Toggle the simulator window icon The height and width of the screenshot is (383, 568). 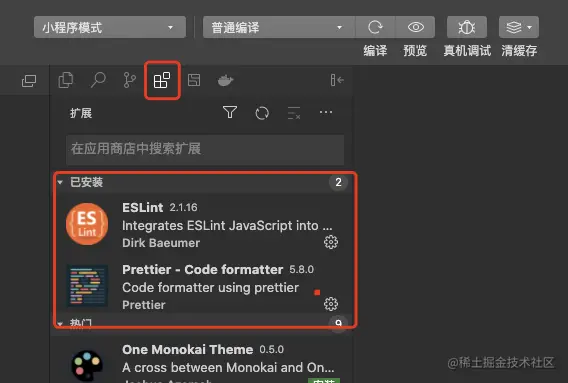[x=29, y=80]
